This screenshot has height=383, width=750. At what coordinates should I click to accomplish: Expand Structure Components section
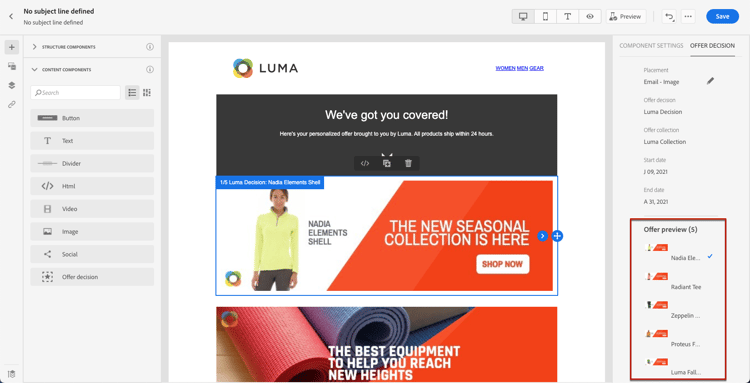click(34, 47)
